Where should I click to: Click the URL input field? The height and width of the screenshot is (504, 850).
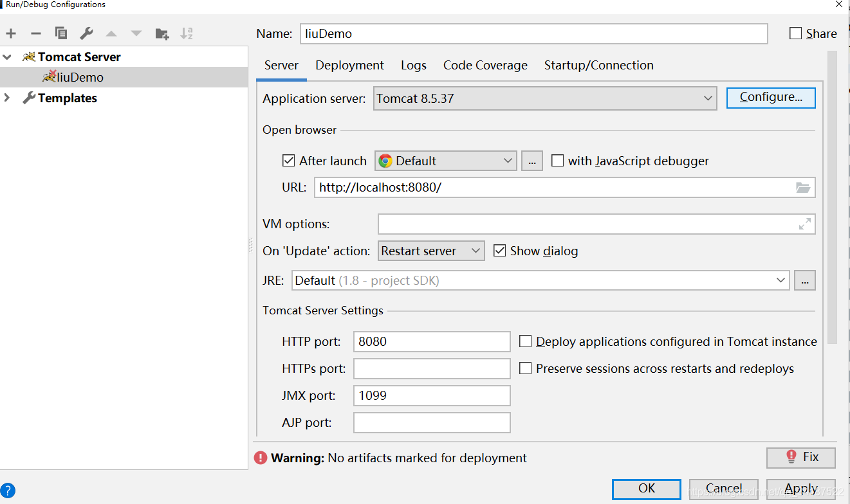point(553,187)
